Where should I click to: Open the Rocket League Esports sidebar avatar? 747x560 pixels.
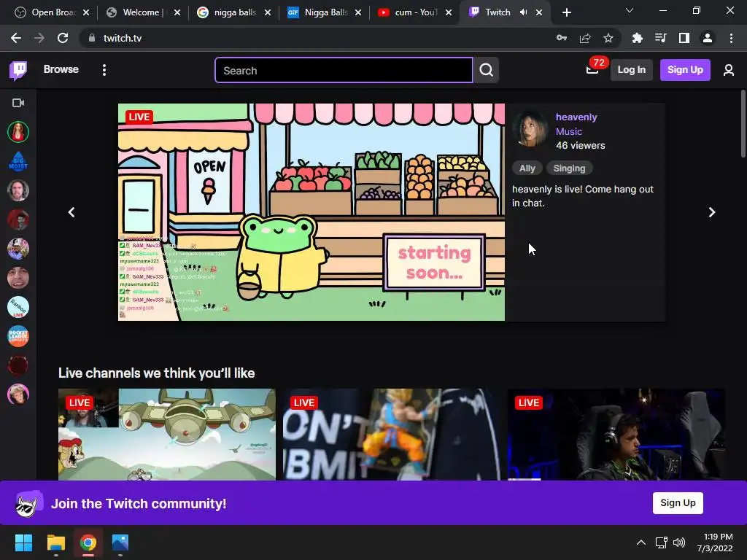(18, 337)
